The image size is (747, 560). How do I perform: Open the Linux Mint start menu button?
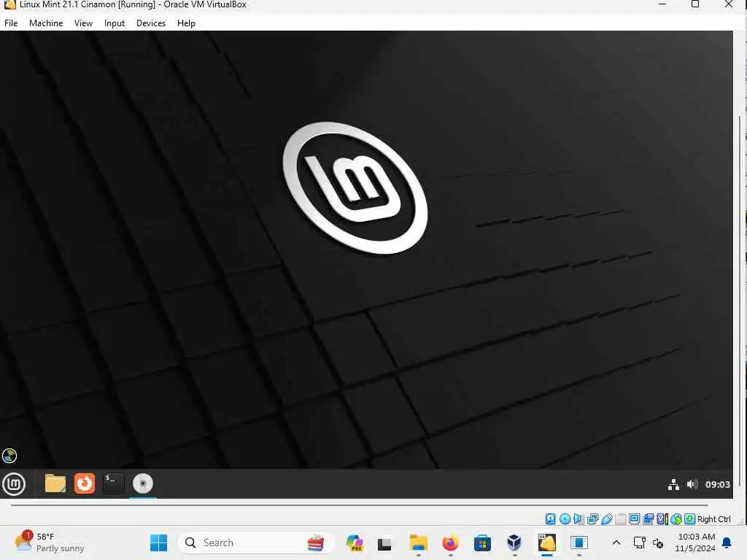click(x=14, y=484)
